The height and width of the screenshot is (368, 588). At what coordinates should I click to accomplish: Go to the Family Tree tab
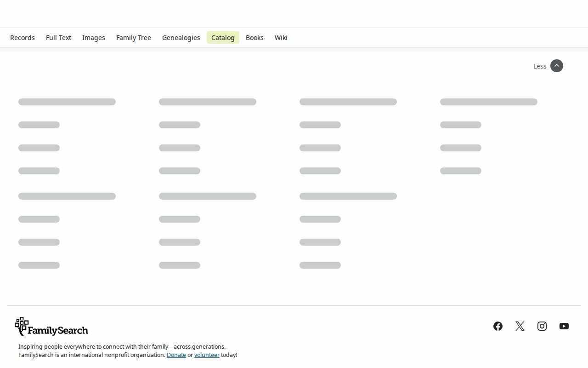coord(134,38)
